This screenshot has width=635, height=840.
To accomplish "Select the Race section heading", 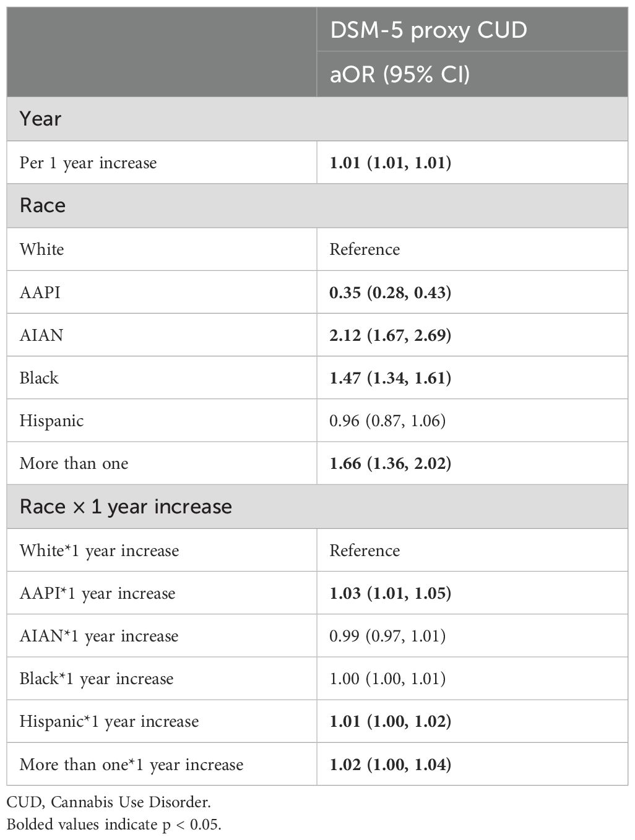I will 43,205.
